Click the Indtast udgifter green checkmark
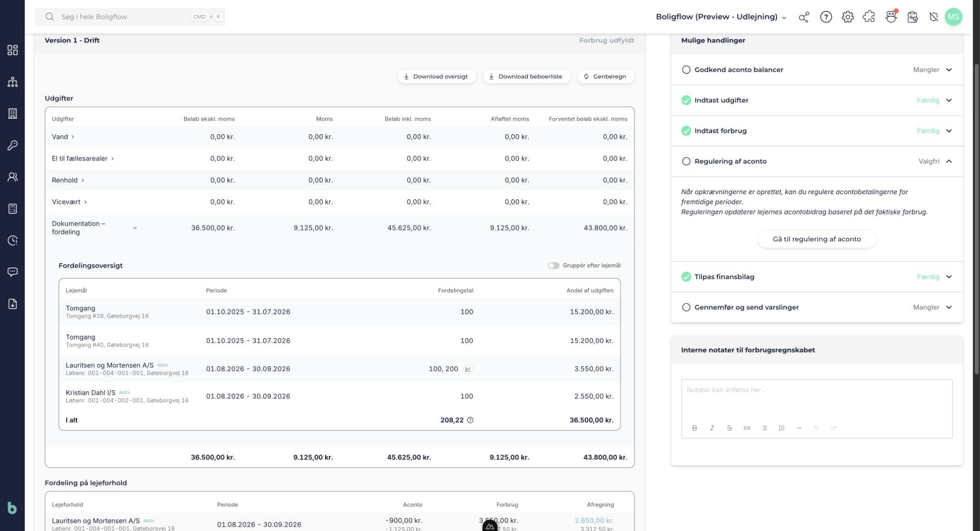Image resolution: width=980 pixels, height=531 pixels. click(686, 100)
